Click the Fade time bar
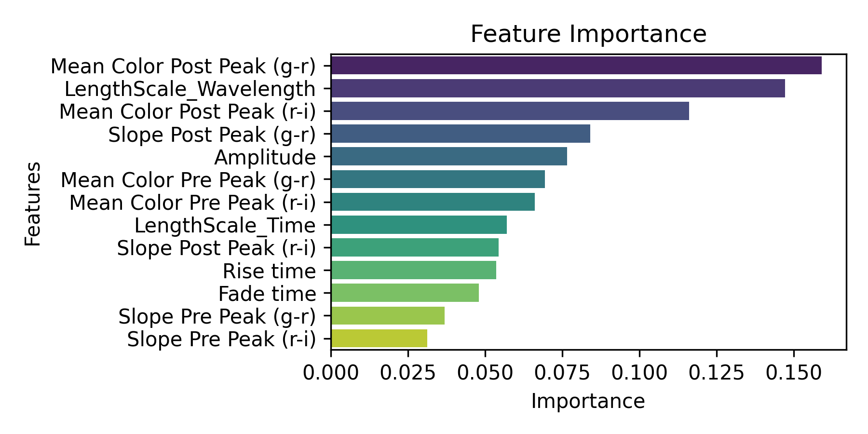This screenshot has height=434, width=868. point(405,293)
